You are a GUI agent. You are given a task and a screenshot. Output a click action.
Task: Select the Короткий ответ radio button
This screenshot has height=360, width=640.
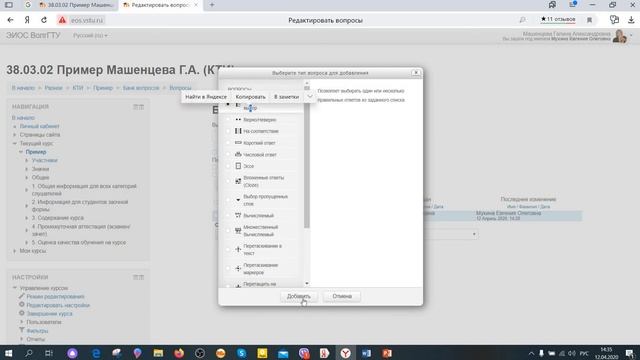228,143
